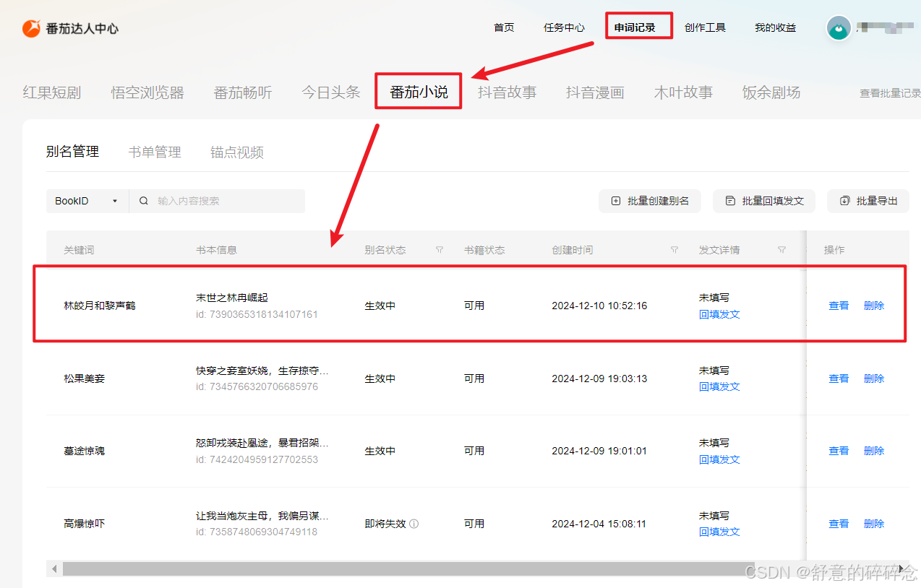Click 删除 for 松果美妾 row

[874, 379]
